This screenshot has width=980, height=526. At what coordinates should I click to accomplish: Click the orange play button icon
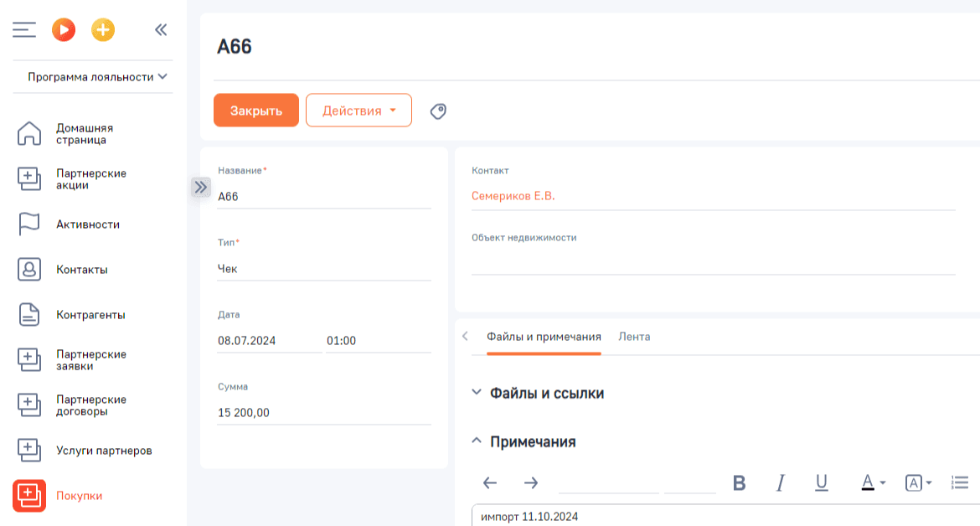point(64,30)
